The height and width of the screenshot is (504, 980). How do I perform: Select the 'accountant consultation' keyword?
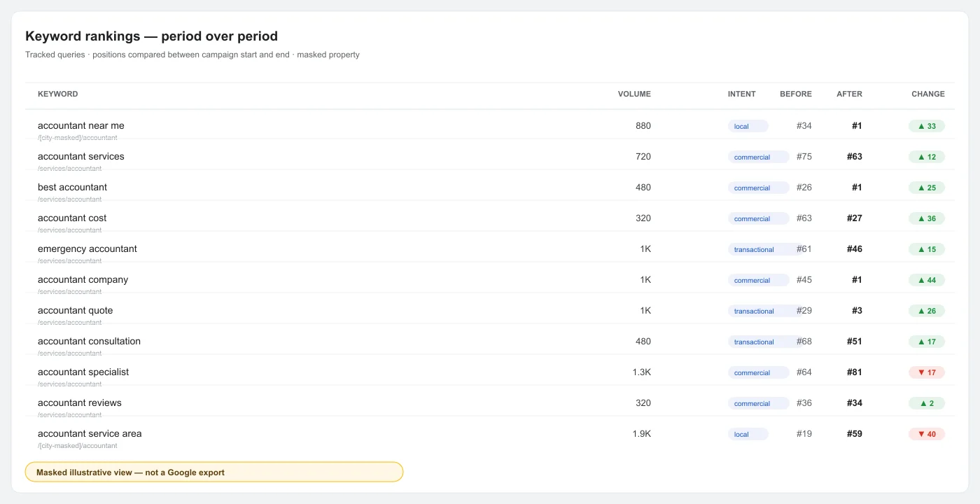89,342
